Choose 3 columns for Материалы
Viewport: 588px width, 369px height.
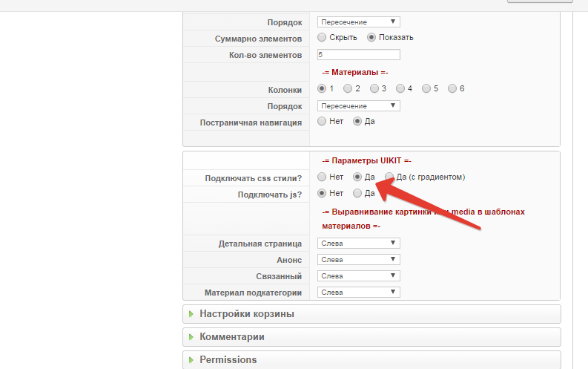(374, 88)
